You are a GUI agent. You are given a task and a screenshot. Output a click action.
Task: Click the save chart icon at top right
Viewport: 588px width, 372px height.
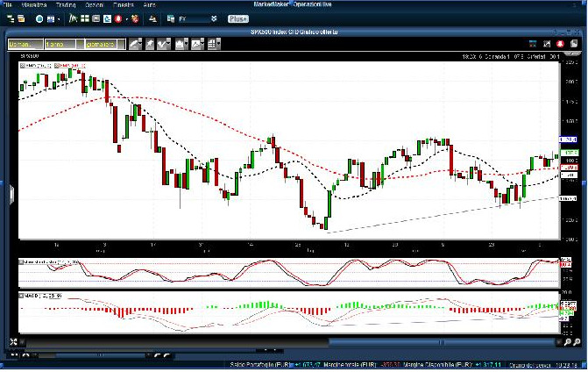(x=575, y=43)
